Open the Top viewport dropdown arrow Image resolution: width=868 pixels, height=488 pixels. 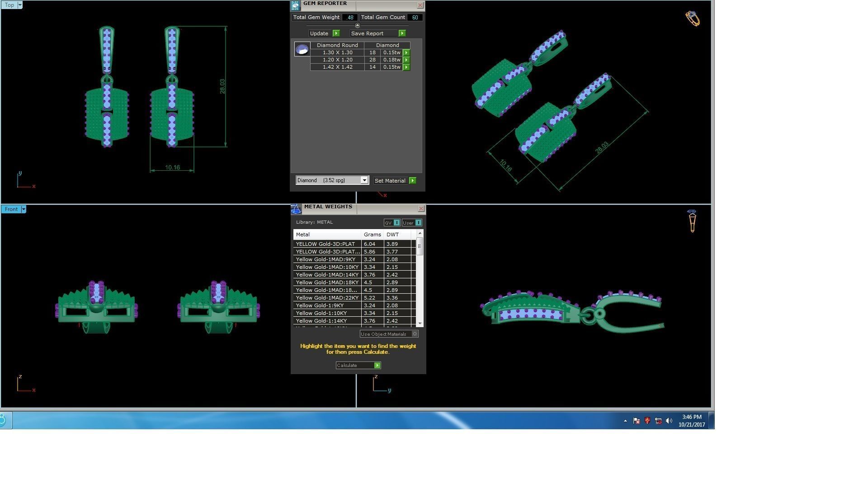click(19, 5)
